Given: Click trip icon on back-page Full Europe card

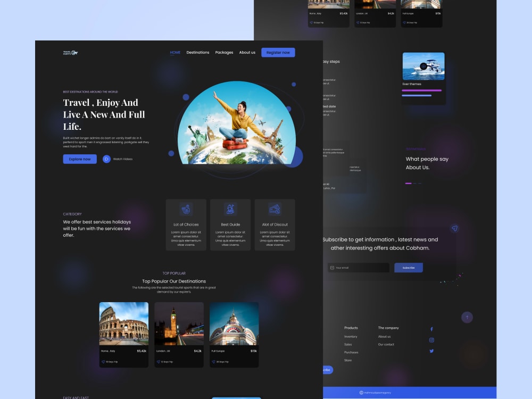Looking at the screenshot, I should (x=404, y=22).
